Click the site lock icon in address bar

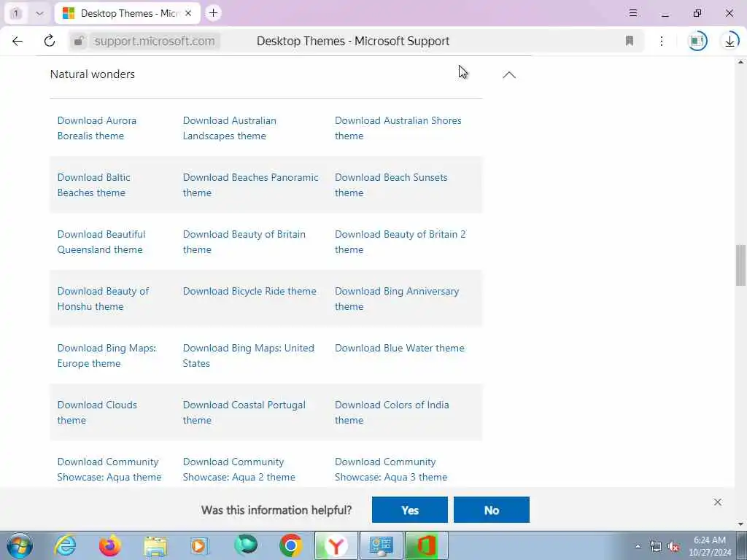click(79, 41)
